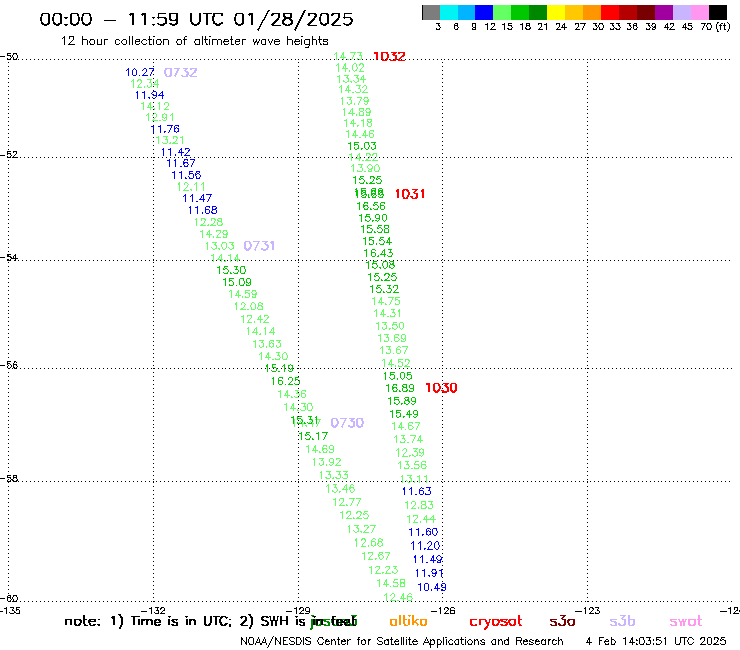Click the 'cryosat' satellite legend label
740x650 pixels.
[496, 622]
